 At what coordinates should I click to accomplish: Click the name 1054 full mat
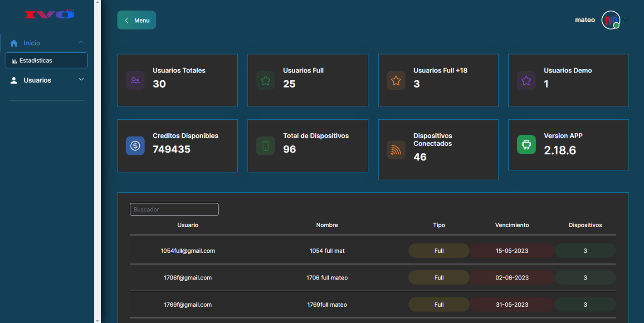[x=327, y=250]
